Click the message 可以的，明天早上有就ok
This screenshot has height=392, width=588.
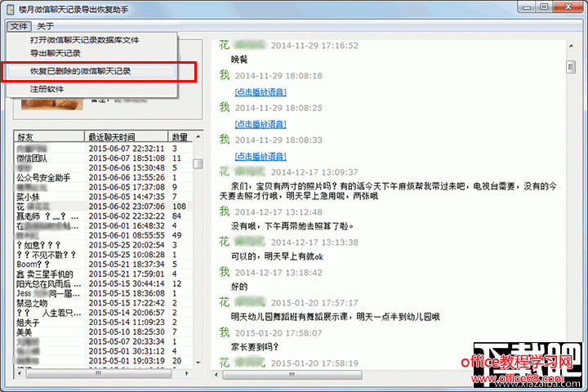(x=277, y=256)
